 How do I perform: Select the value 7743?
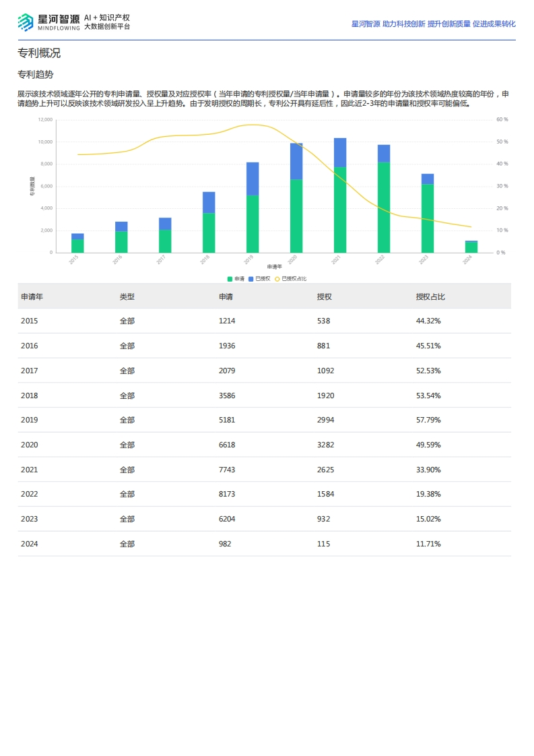[227, 470]
